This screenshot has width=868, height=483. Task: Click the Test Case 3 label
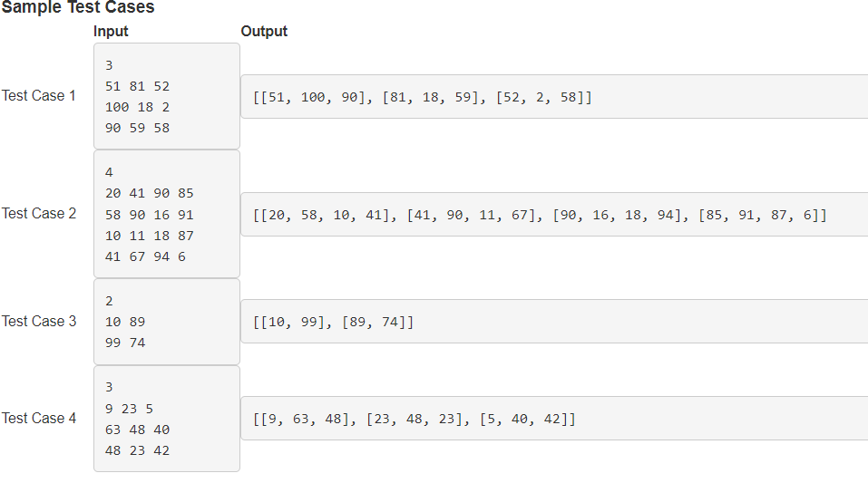click(x=39, y=322)
